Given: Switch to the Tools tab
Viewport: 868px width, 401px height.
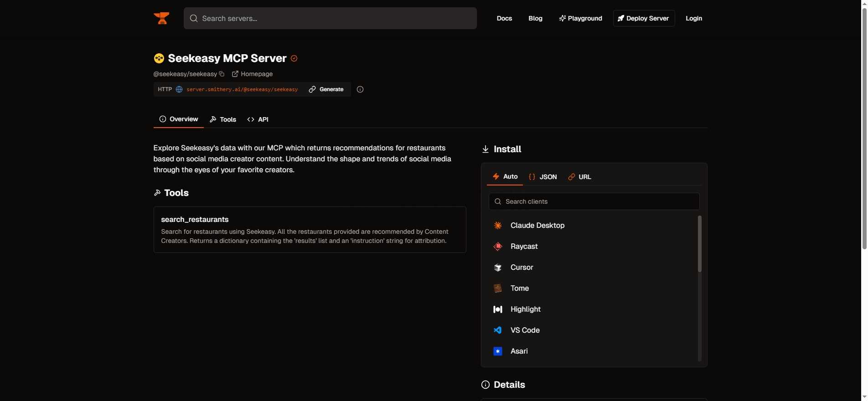Looking at the screenshot, I should pos(223,119).
